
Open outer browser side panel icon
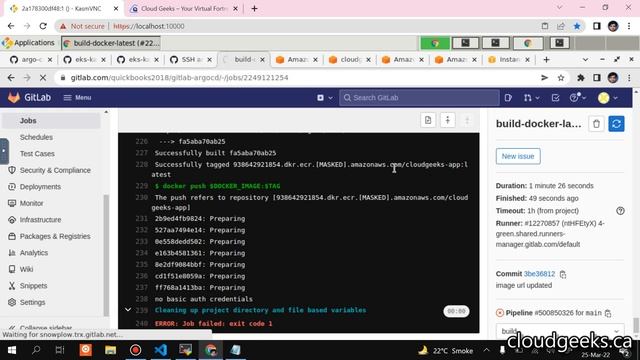coord(597,26)
